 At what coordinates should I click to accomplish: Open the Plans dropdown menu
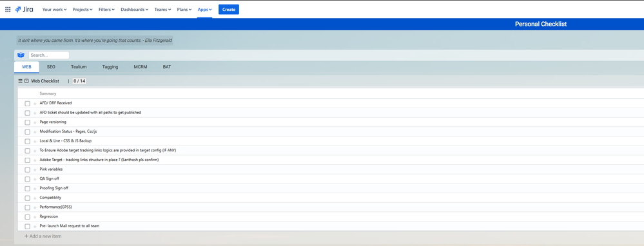(x=184, y=10)
